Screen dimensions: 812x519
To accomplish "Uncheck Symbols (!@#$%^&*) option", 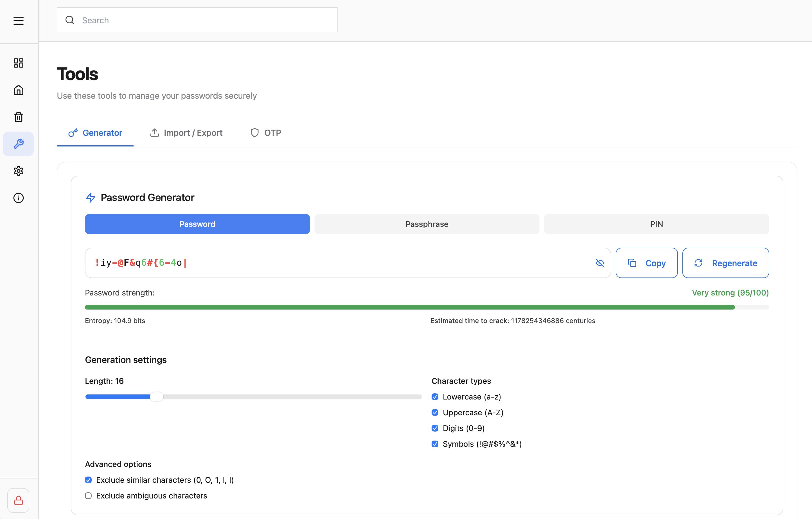I will tap(435, 444).
